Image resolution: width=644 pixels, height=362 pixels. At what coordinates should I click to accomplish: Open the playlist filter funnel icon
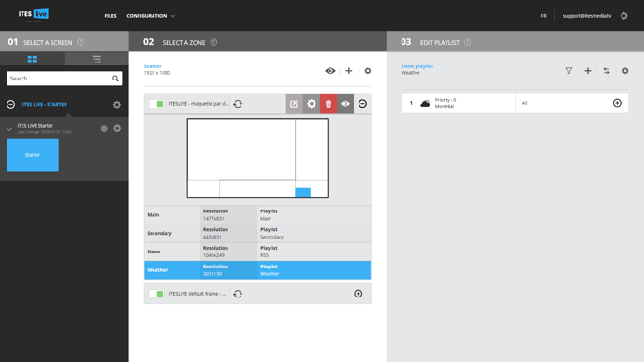tap(569, 71)
